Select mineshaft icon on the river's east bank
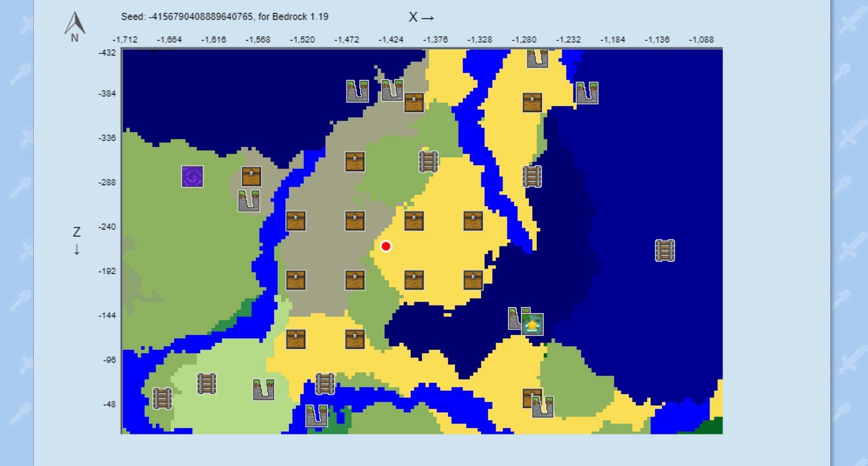868x466 pixels. (x=532, y=177)
